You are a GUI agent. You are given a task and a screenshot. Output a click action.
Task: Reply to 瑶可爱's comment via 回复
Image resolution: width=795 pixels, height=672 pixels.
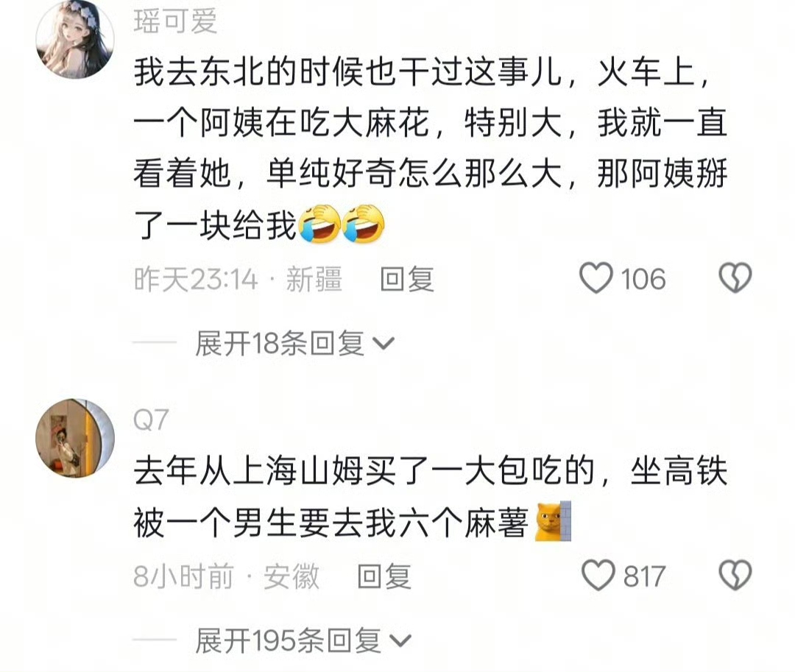tap(407, 279)
